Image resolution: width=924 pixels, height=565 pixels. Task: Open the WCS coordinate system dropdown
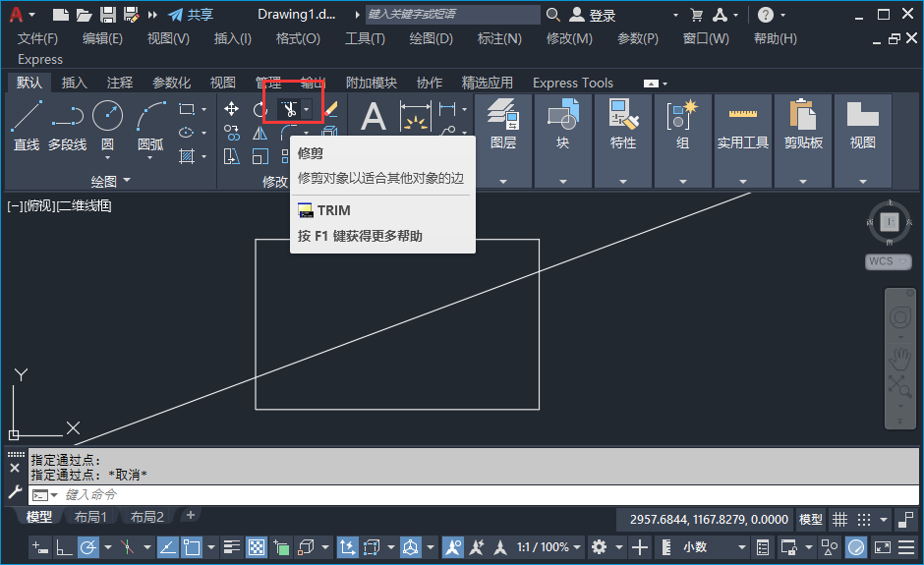click(888, 261)
